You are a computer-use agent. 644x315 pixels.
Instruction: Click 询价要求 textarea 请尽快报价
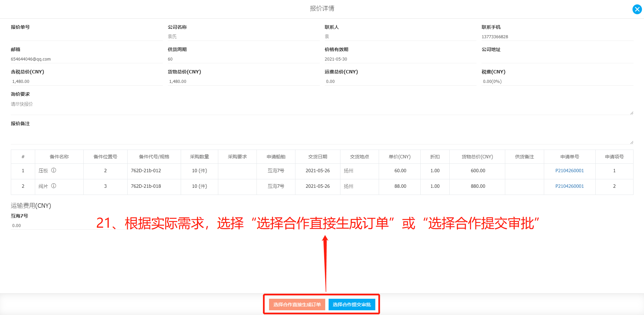point(322,107)
